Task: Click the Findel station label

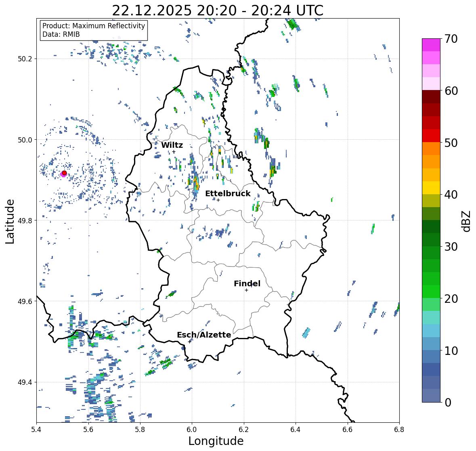Action: (x=247, y=283)
